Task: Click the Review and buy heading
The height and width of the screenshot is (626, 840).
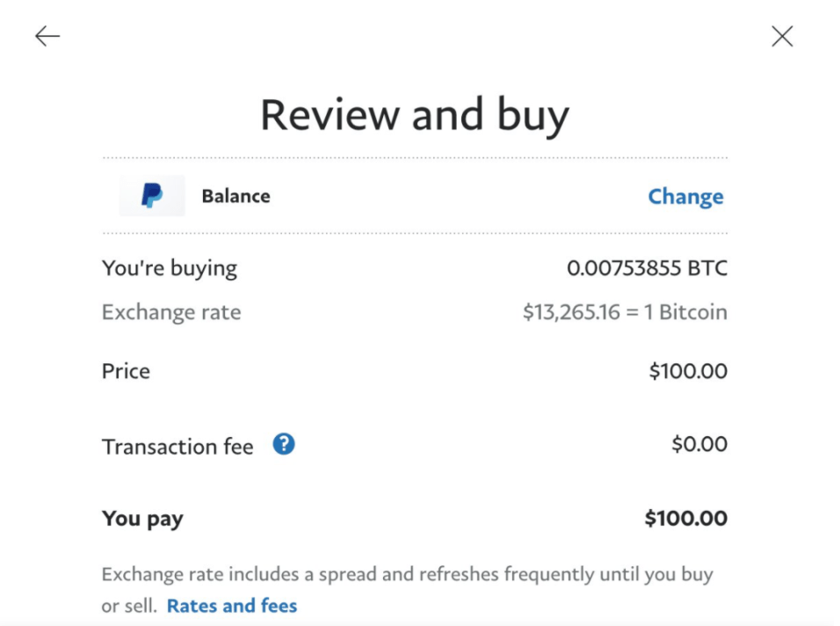Action: coord(415,114)
